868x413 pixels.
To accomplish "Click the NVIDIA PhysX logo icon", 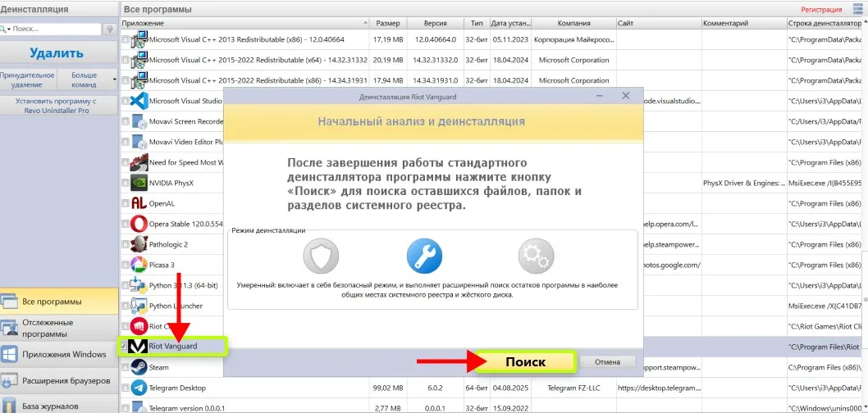I will (x=139, y=183).
